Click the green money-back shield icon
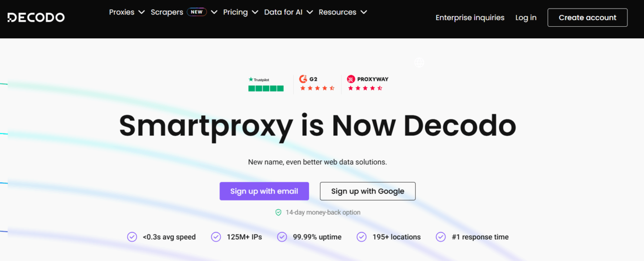The width and height of the screenshot is (644, 261). 278,213
